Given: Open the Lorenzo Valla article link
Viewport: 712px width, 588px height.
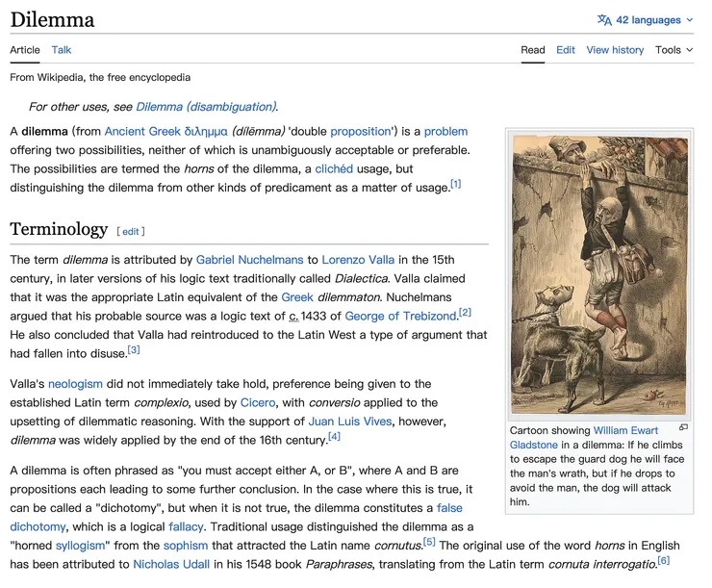Looking at the screenshot, I should (358, 260).
